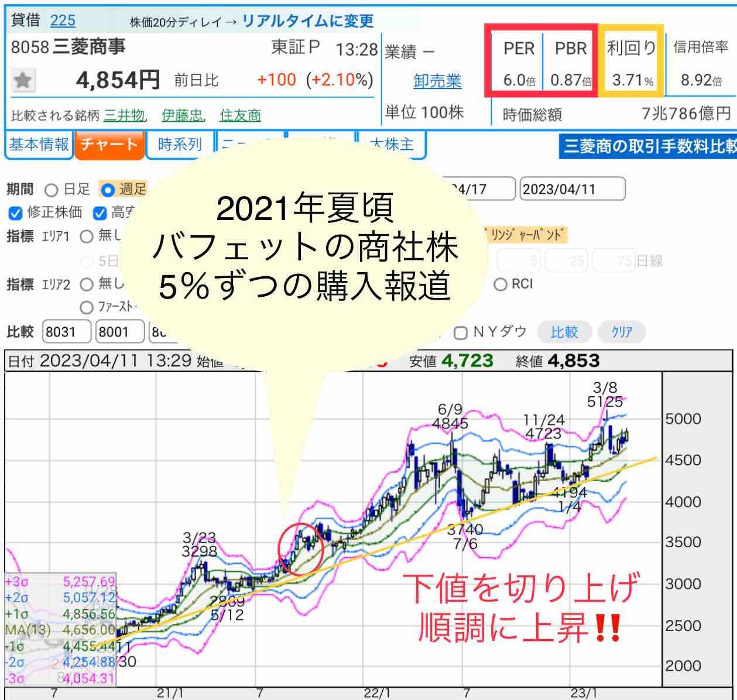Select the 日足 period radio button
The image size is (737, 700).
(x=52, y=190)
